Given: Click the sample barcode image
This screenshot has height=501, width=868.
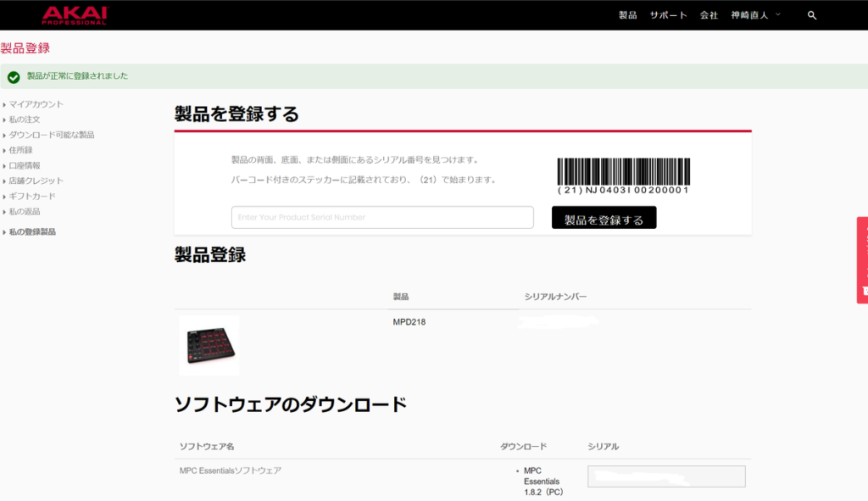Looking at the screenshot, I should point(623,175).
